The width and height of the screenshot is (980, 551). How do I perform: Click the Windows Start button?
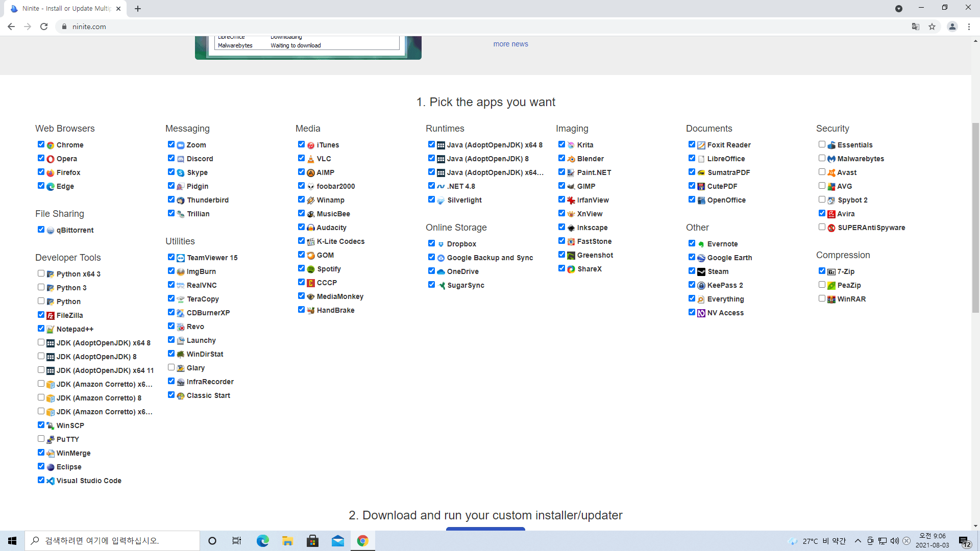[12, 541]
